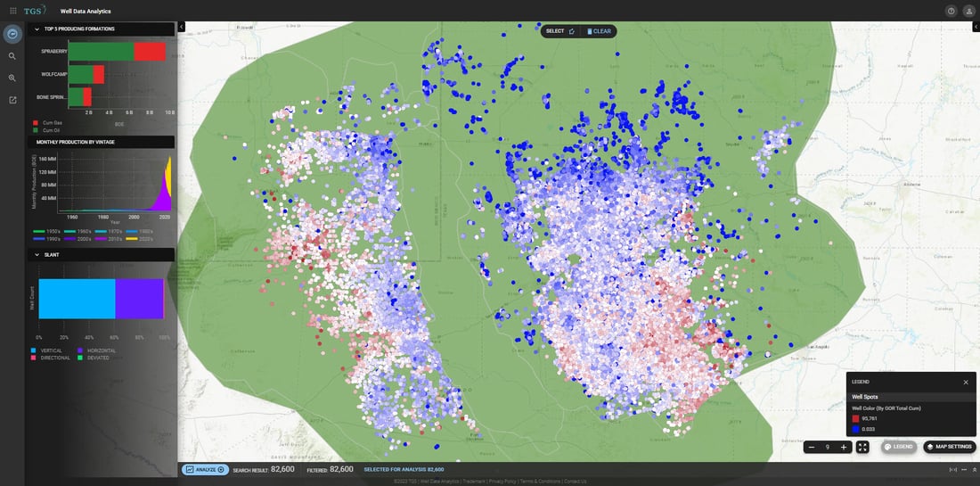Open the help icon in header
This screenshot has height=486, width=980.
coord(951,11)
